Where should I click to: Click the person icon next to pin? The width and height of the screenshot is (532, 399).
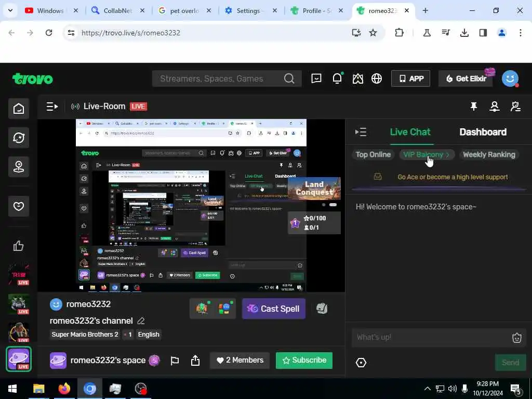(495, 107)
